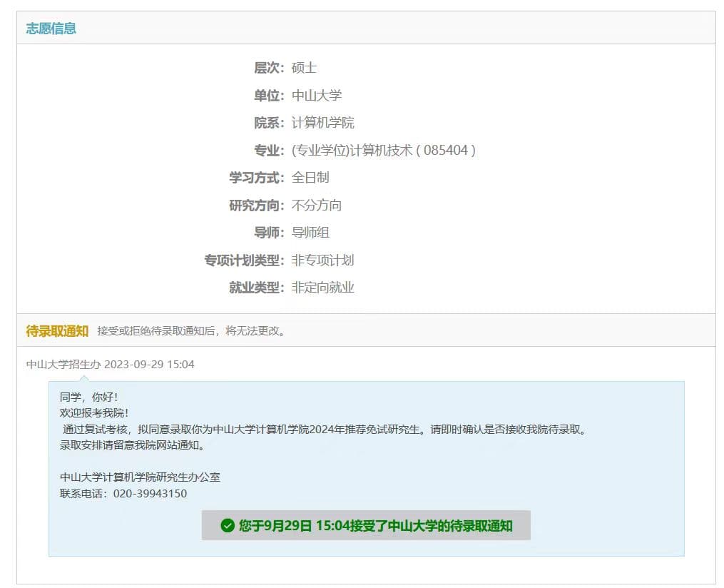724x588 pixels.
Task: Click the line 欢迎报考我院！
Action: tap(95, 413)
